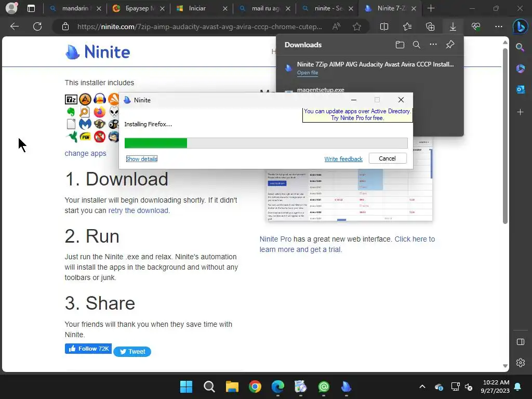Click the LibreOffice blank document icon
Image resolution: width=532 pixels, height=399 pixels.
tap(71, 124)
